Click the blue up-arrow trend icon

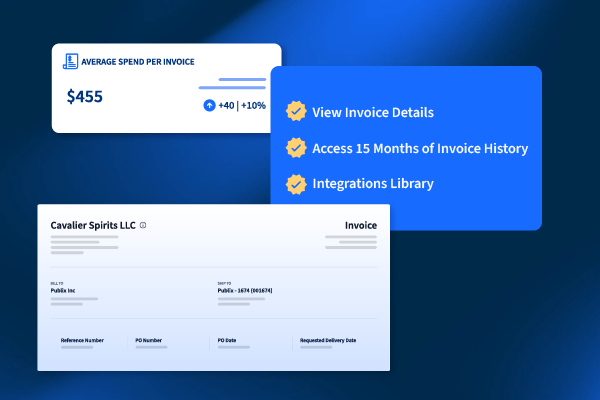pyautogui.click(x=209, y=105)
